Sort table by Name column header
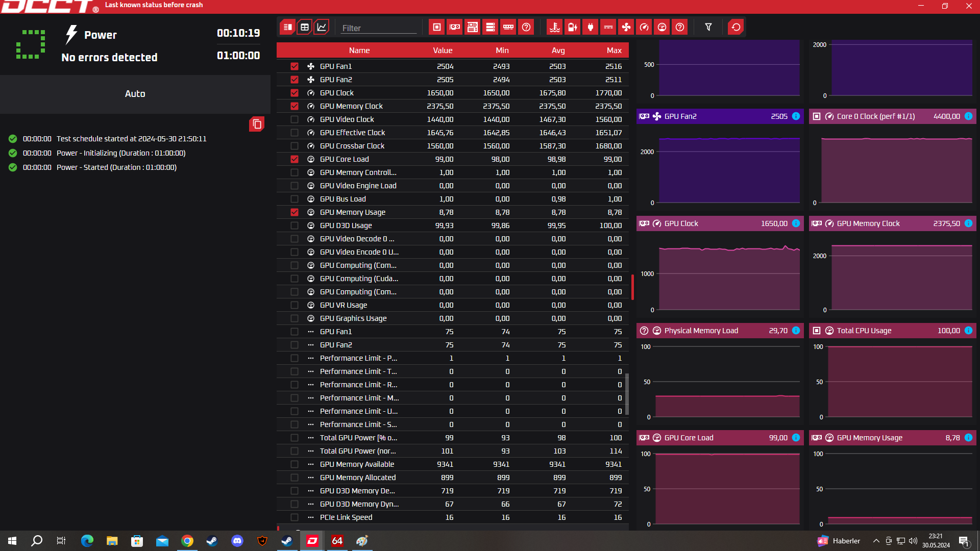The width and height of the screenshot is (980, 551). [x=359, y=50]
